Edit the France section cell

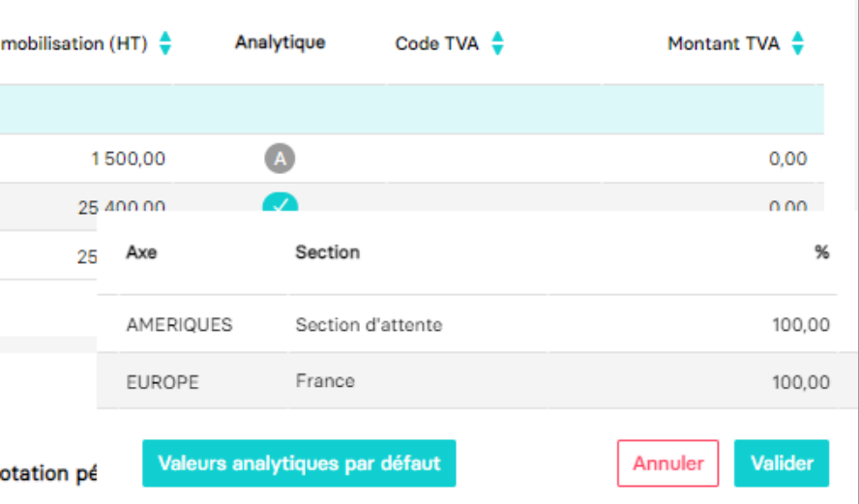point(325,381)
